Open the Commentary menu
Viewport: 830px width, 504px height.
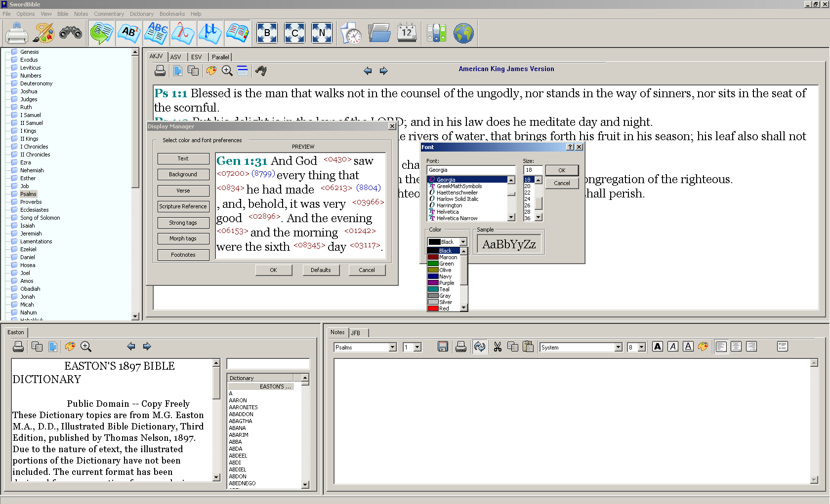pyautogui.click(x=109, y=14)
